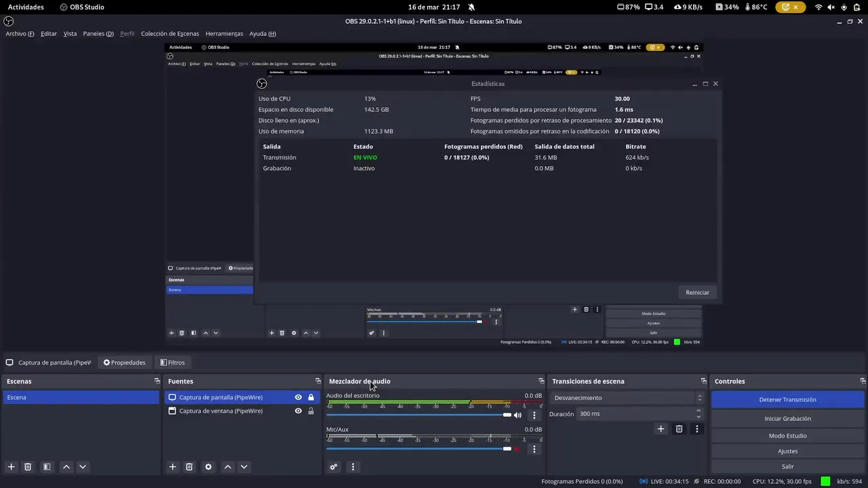
Task: Remove transition with trash icon
Action: [679, 428]
